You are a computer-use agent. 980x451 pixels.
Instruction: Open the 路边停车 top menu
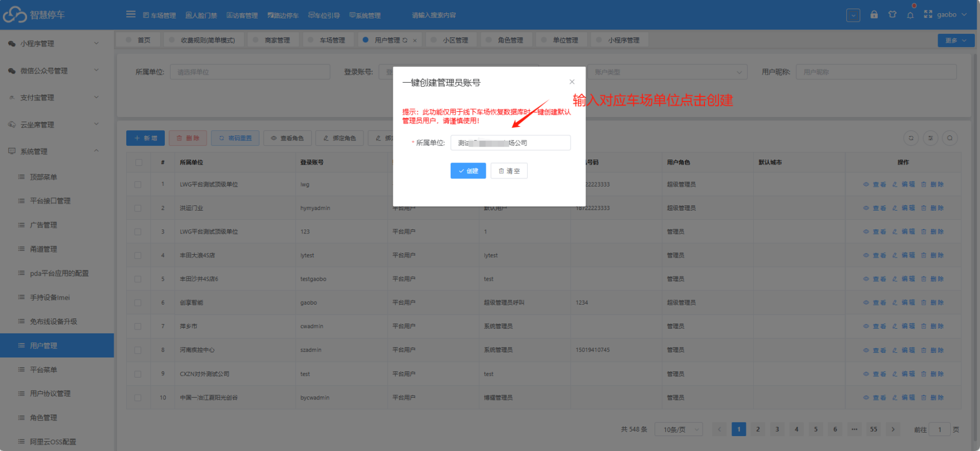283,15
